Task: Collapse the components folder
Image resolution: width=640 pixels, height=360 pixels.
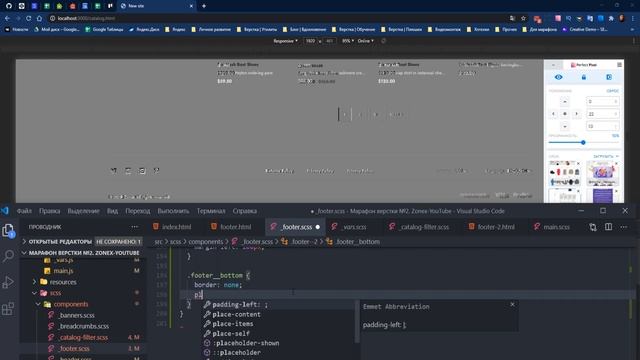Action: click(x=70, y=304)
